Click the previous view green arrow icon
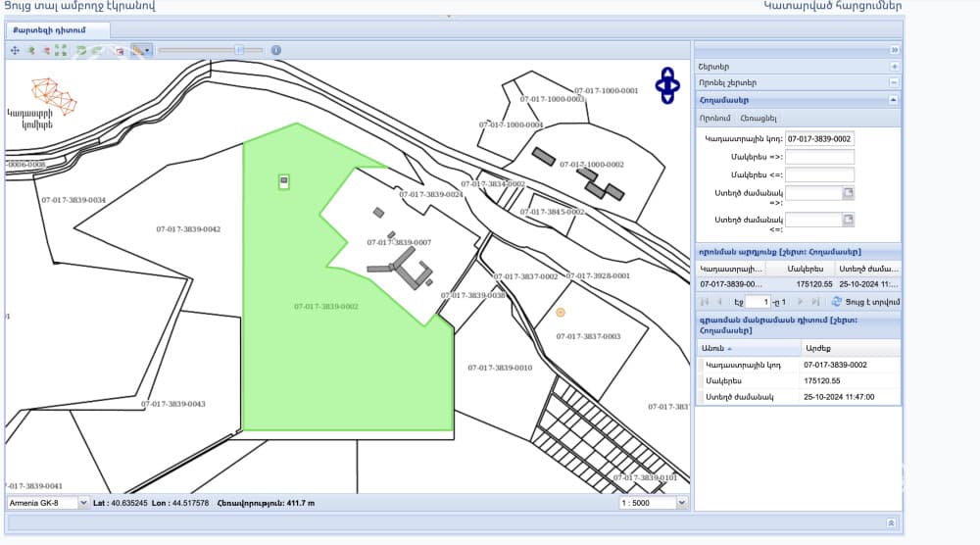The width and height of the screenshot is (980, 545). pyautogui.click(x=81, y=51)
